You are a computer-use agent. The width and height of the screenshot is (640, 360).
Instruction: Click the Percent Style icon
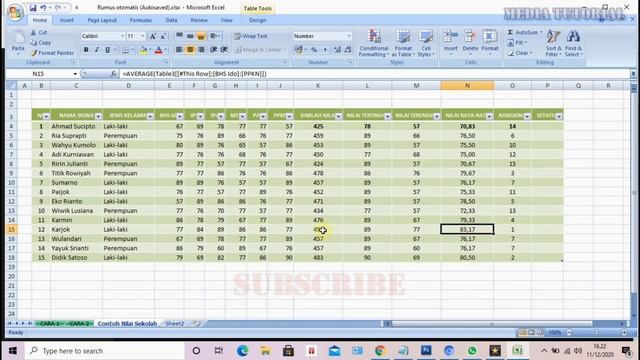click(x=314, y=50)
